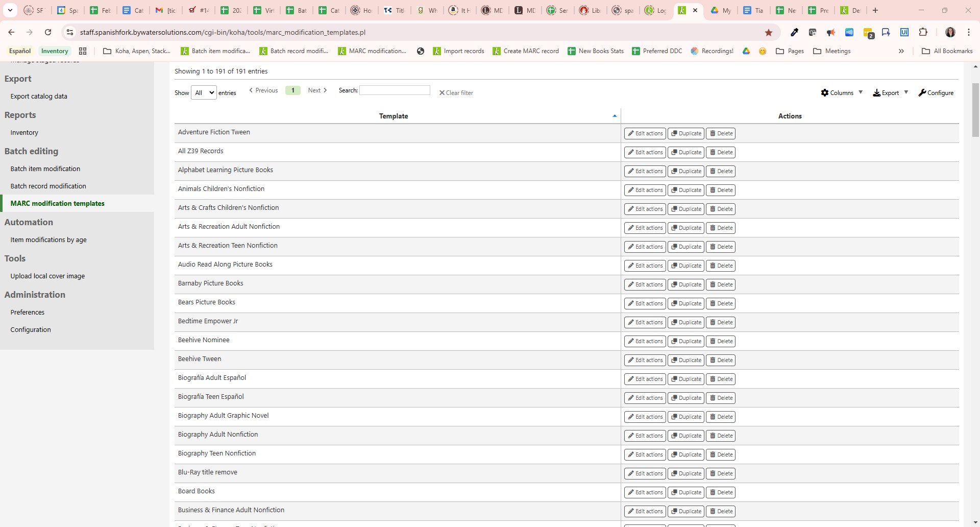Image resolution: width=980 pixels, height=527 pixels.
Task: Open Item modifications by age link
Action: (x=48, y=240)
